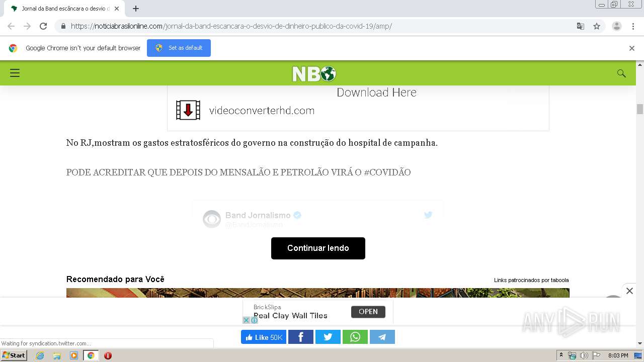Click the Twitter bird icon in embedded tweet
The height and width of the screenshot is (362, 644).
click(428, 215)
